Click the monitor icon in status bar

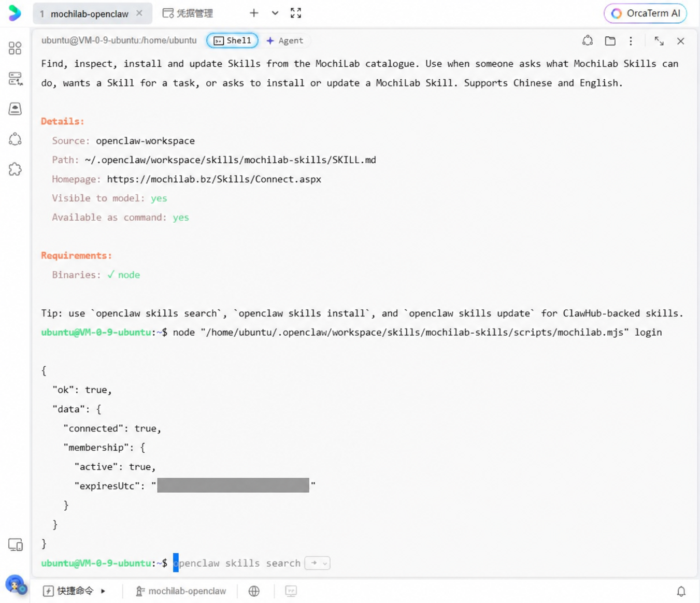(x=291, y=591)
